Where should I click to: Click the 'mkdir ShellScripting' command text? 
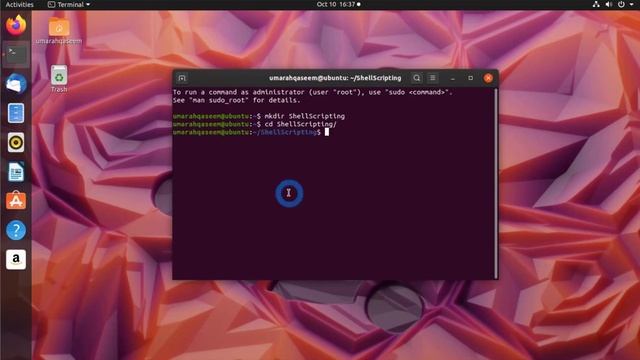click(x=304, y=116)
